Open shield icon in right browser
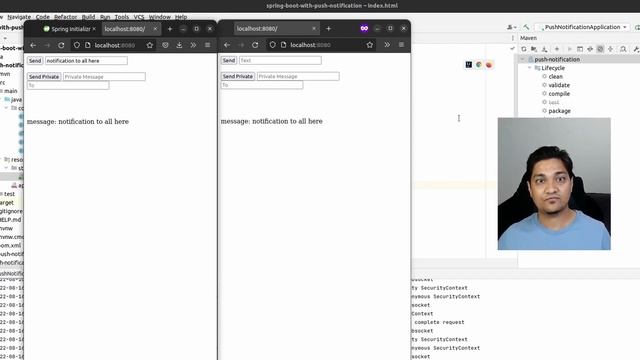The image size is (640, 360). [272, 45]
